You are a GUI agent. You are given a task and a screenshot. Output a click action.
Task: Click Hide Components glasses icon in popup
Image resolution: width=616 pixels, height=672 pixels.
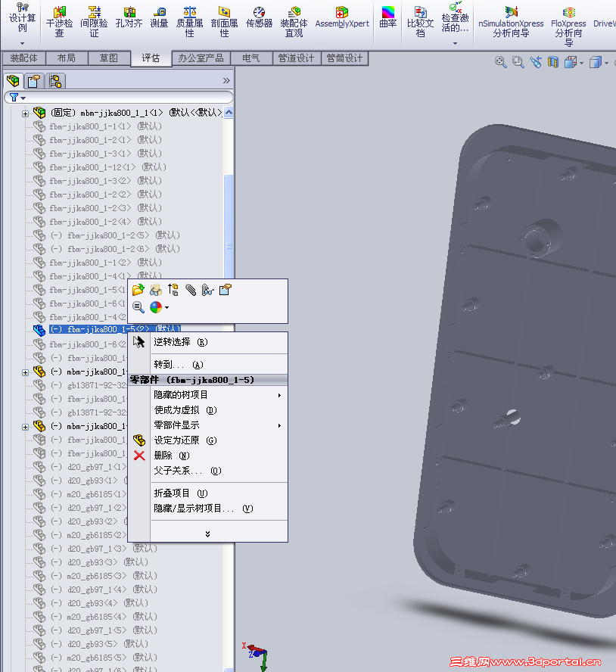tap(156, 290)
